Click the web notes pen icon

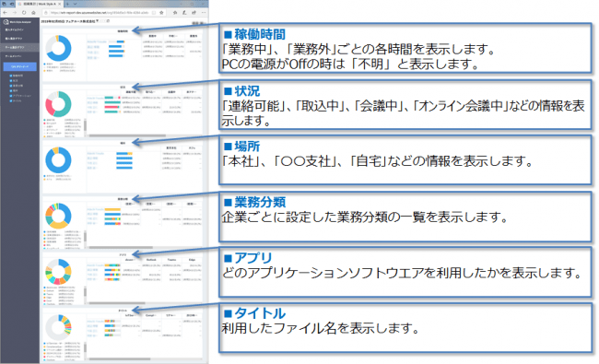pos(184,13)
